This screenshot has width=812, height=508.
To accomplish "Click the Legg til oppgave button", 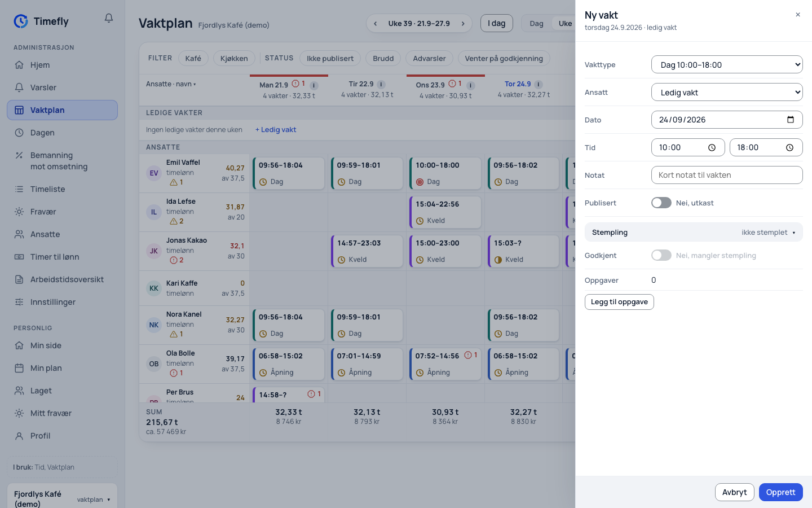I will click(x=619, y=302).
